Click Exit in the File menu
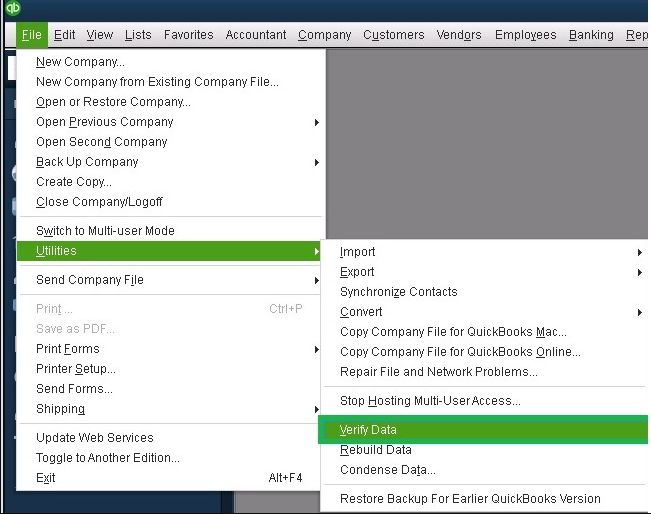The width and height of the screenshot is (651, 514). pyautogui.click(x=169, y=478)
